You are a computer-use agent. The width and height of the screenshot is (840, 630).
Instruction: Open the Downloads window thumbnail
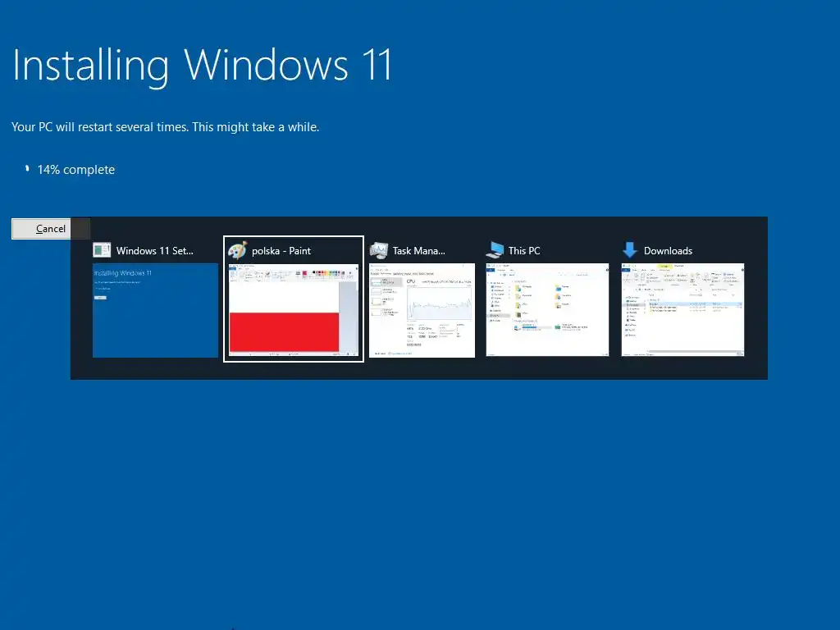click(683, 309)
